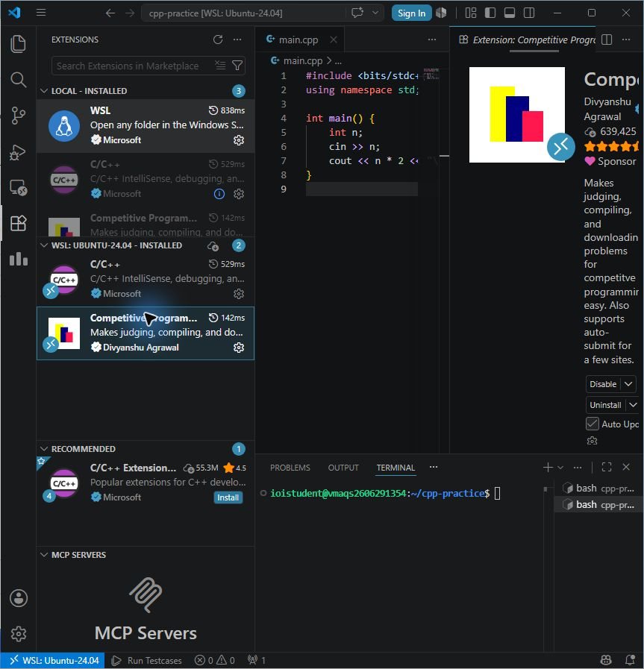The width and height of the screenshot is (644, 669).
Task: Open the new terminal profile dropdown
Action: (x=560, y=468)
